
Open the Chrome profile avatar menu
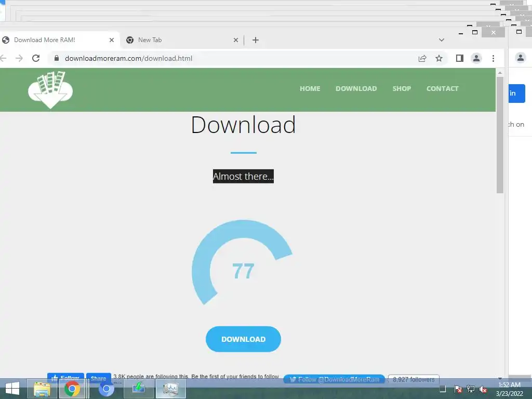pos(476,58)
